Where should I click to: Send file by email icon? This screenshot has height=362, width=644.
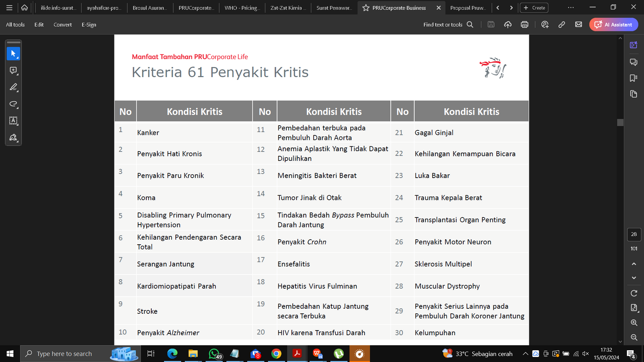(579, 25)
